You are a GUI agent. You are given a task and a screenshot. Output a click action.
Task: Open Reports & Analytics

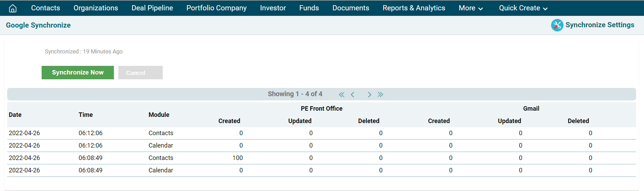[x=414, y=8]
